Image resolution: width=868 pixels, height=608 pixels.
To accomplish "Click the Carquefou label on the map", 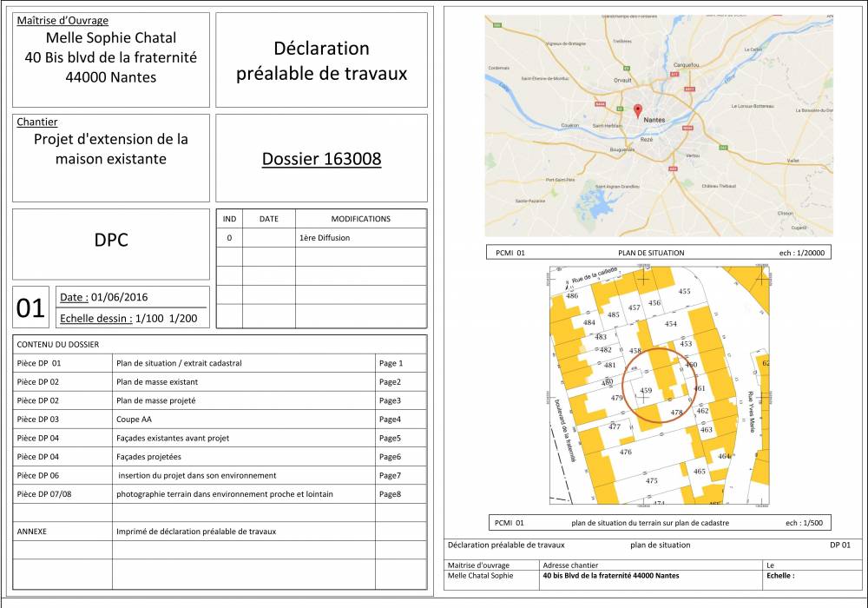I will click(687, 65).
